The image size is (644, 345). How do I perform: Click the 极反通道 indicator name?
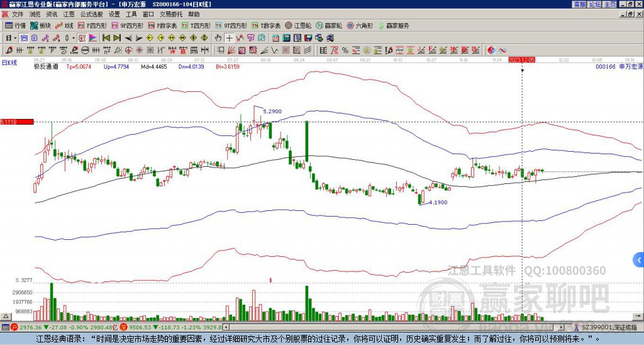pyautogui.click(x=46, y=66)
